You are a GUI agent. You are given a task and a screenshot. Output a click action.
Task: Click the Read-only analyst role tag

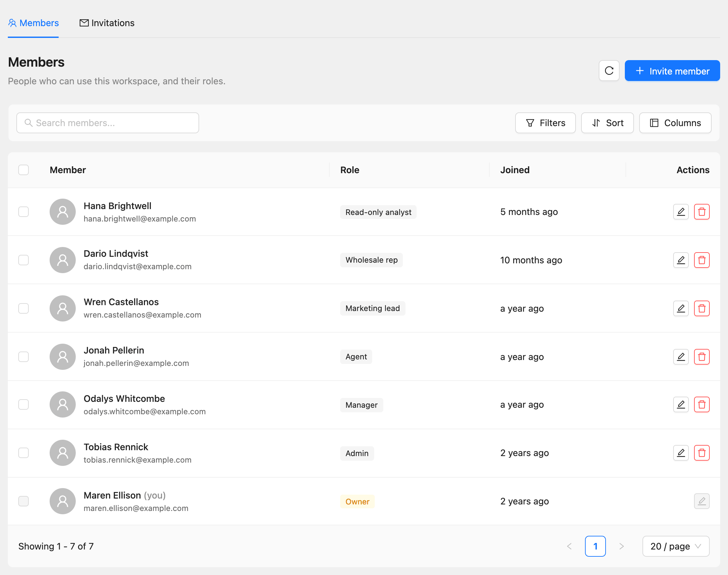[378, 212]
